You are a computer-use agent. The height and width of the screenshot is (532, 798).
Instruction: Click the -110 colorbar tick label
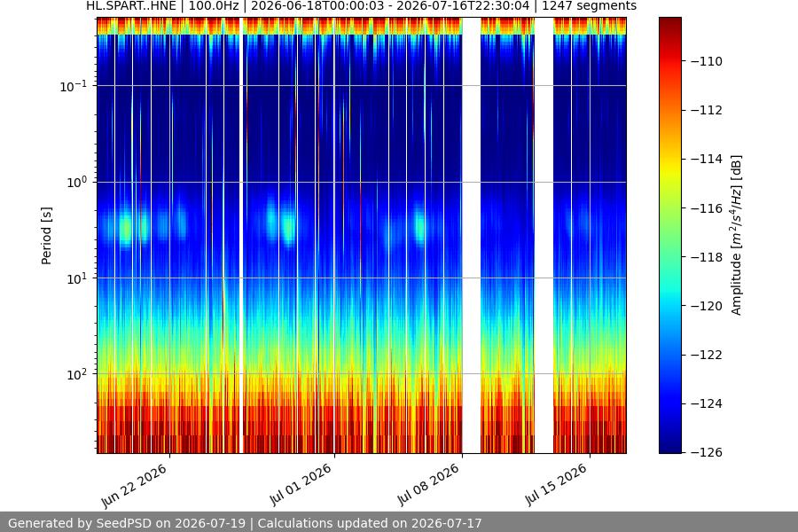click(x=707, y=61)
